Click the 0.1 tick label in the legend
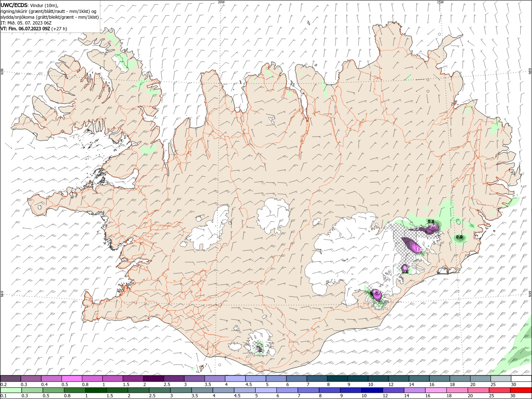Viewport: 532px width, 399px height. click(x=3, y=396)
